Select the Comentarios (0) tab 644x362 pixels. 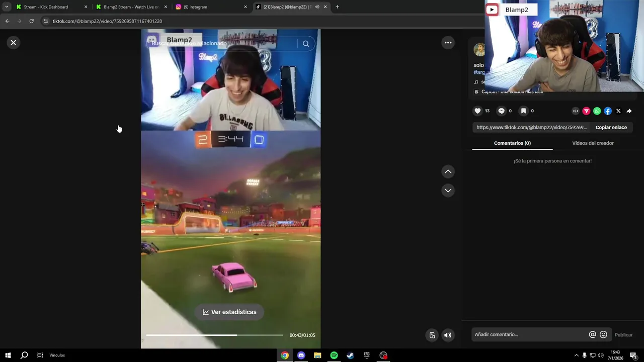click(x=512, y=143)
